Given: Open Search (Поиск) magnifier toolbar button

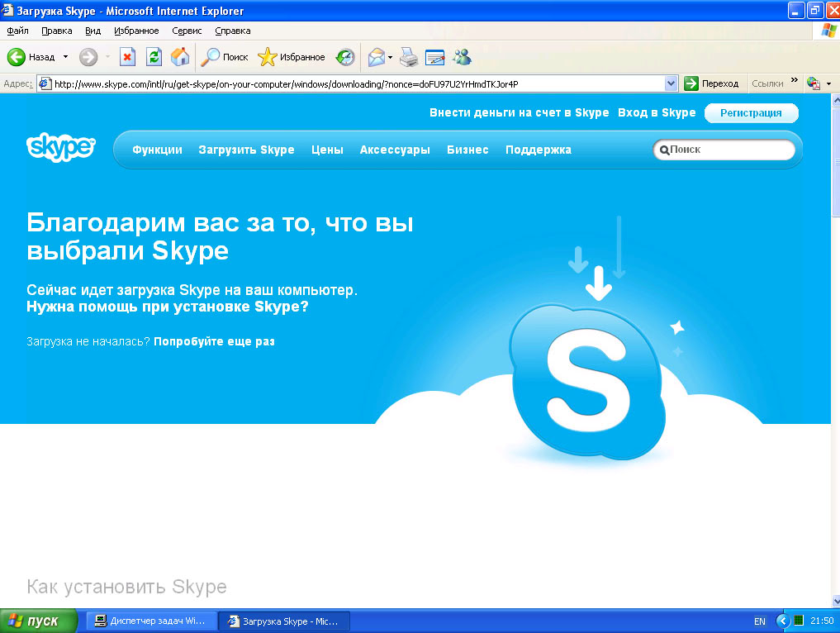Looking at the screenshot, I should [x=225, y=57].
